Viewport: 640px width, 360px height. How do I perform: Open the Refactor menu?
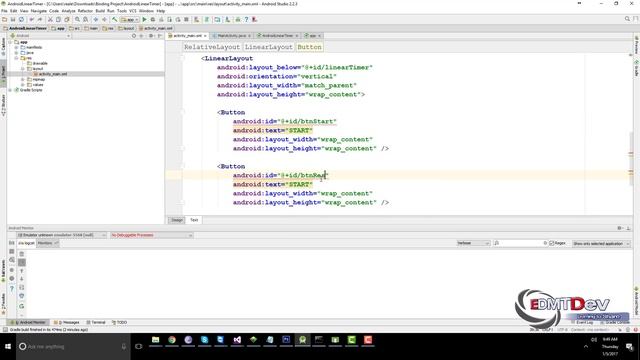(85, 11)
